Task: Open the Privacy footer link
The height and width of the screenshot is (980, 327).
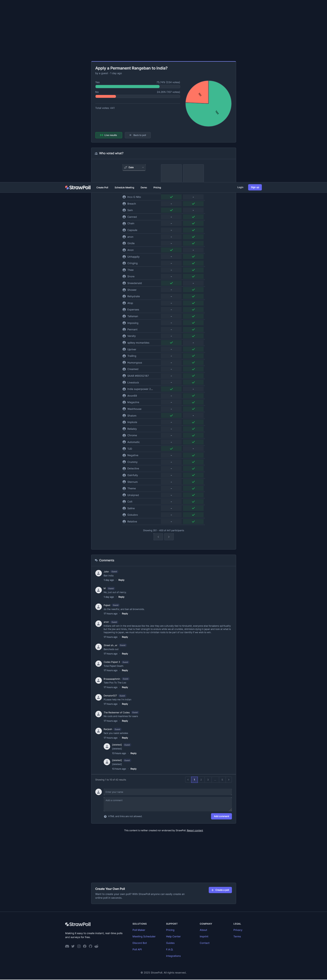Action: click(x=238, y=930)
